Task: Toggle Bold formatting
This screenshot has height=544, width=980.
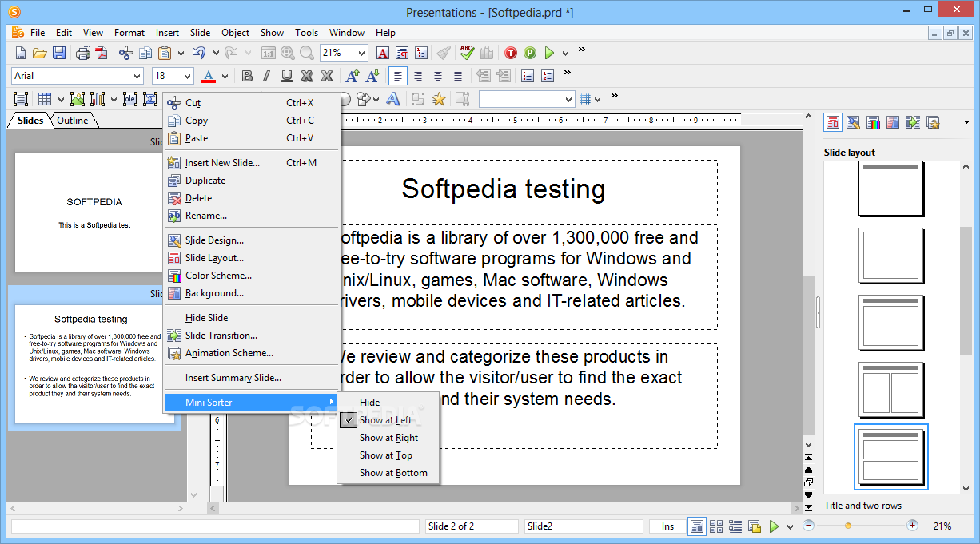Action: pyautogui.click(x=247, y=76)
